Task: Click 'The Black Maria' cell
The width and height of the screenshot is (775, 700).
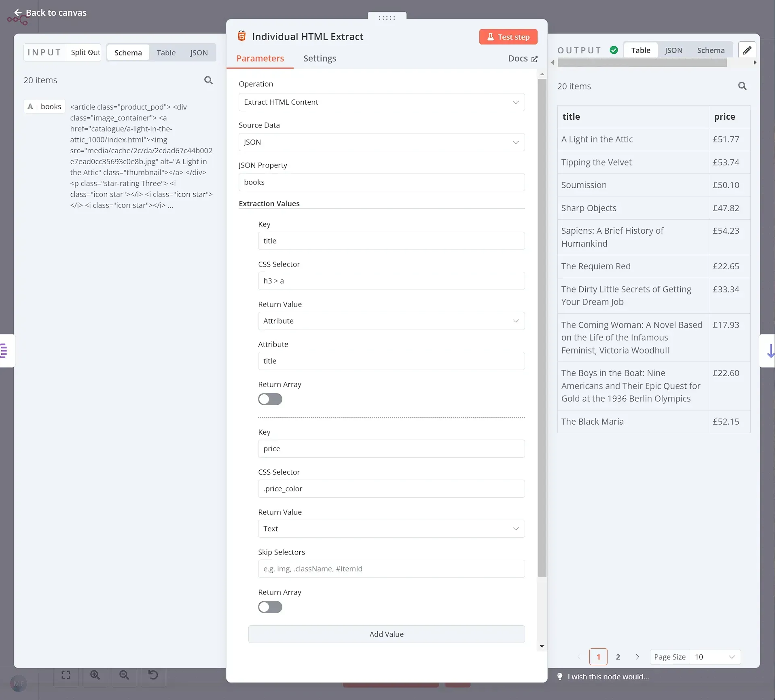Action: [x=633, y=422]
